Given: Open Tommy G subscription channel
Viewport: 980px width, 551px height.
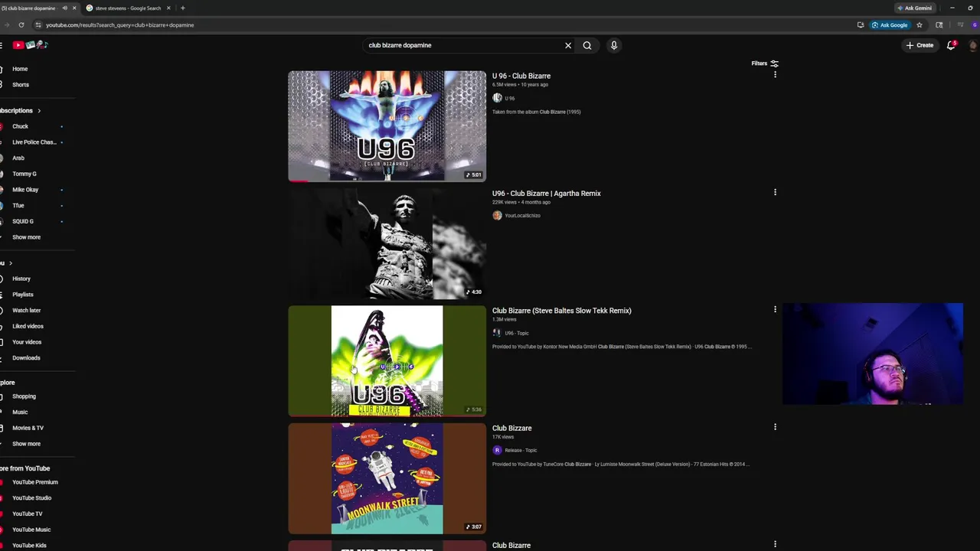Looking at the screenshot, I should (24, 174).
